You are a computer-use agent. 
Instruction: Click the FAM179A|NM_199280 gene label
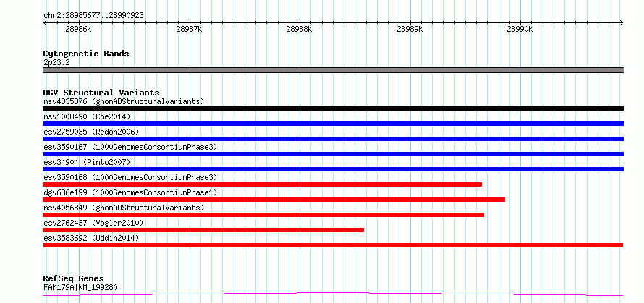tap(80, 287)
